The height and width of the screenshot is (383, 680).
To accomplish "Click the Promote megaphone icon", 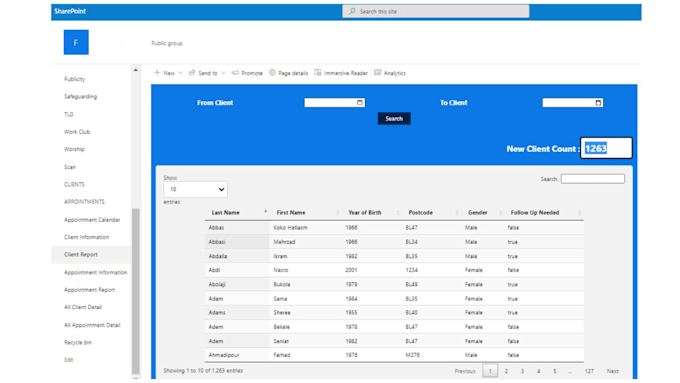I will [235, 73].
